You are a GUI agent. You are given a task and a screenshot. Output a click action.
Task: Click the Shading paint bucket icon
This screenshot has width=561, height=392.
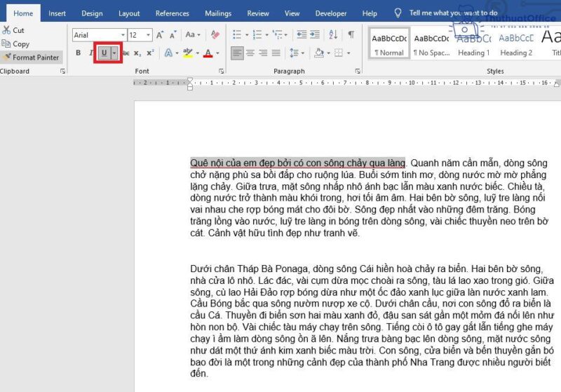(319, 53)
